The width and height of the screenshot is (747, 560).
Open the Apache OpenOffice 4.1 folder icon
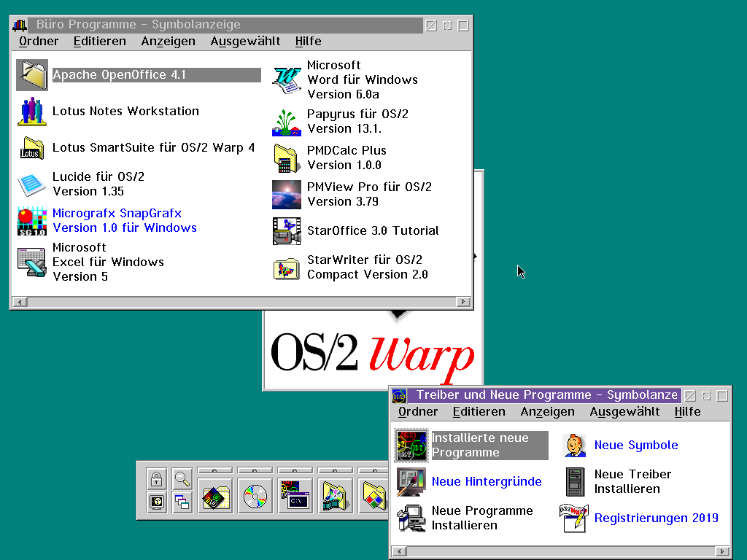pos(32,75)
